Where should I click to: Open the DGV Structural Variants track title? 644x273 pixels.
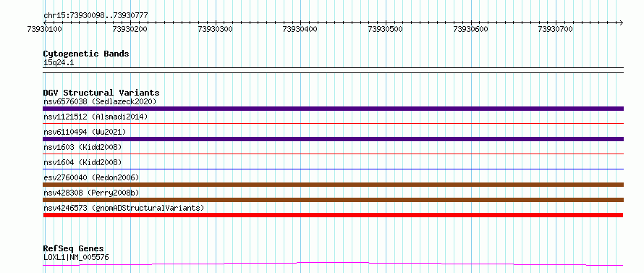(101, 93)
